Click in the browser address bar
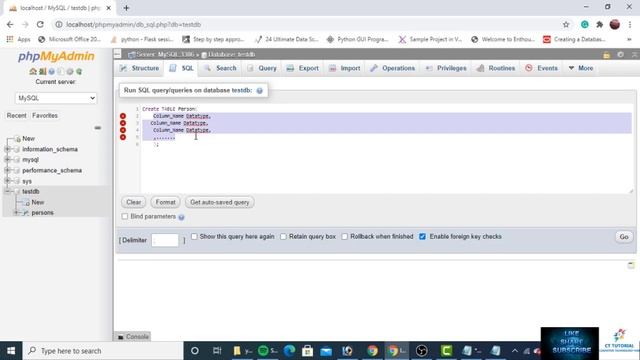Screen dimensions: 640x360 coord(306,24)
